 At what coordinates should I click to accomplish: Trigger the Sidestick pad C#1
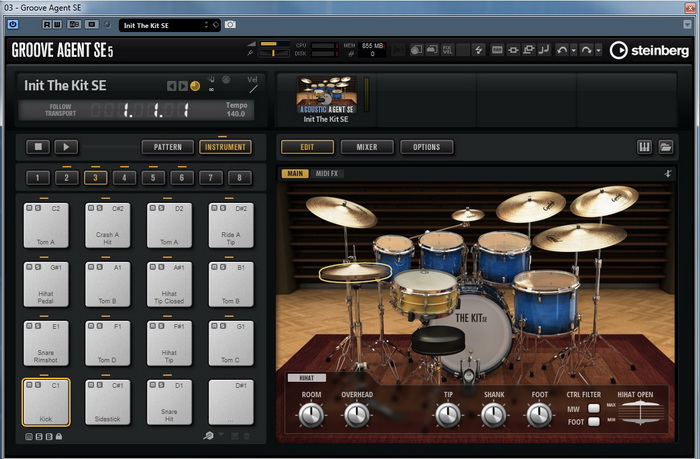pyautogui.click(x=108, y=402)
